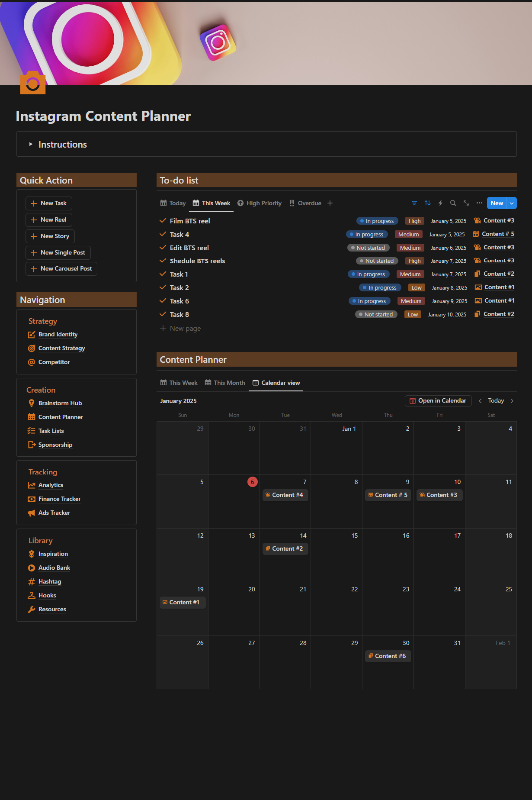Open the dropdown arrow beside New button
The height and width of the screenshot is (800, 532).
click(512, 203)
